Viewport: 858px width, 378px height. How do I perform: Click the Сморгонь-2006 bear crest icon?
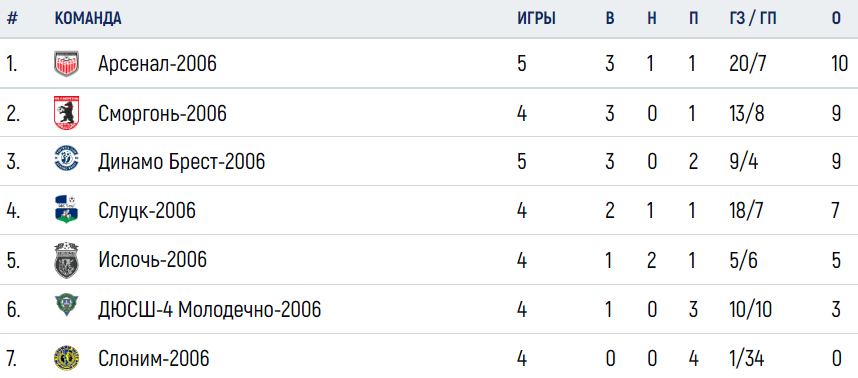click(67, 113)
